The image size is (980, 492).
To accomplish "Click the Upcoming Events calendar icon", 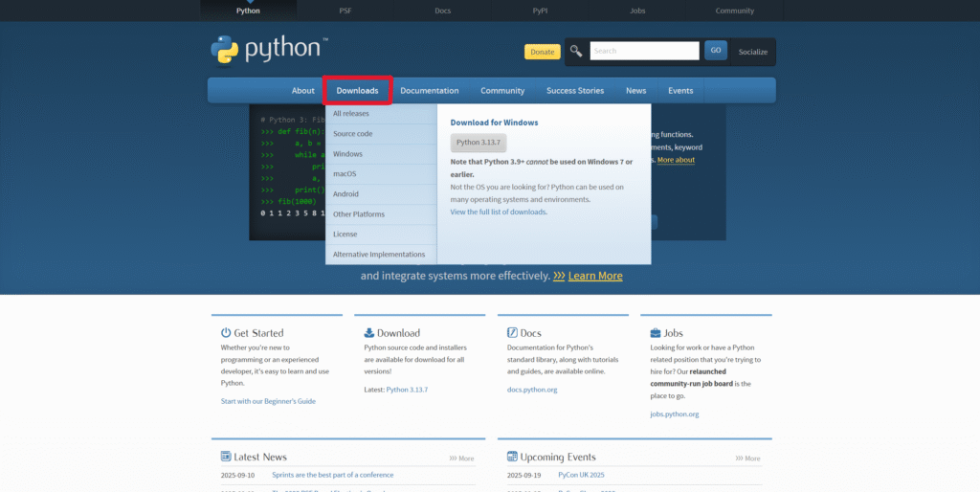I will [512, 457].
